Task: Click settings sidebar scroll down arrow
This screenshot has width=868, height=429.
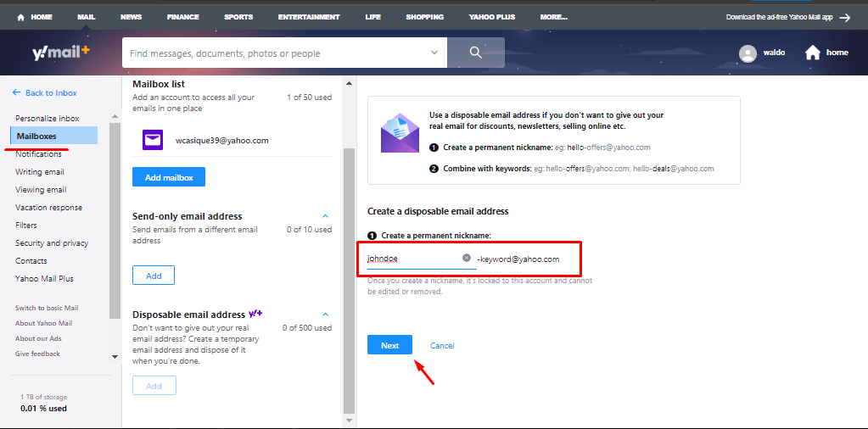Action: tap(115, 357)
